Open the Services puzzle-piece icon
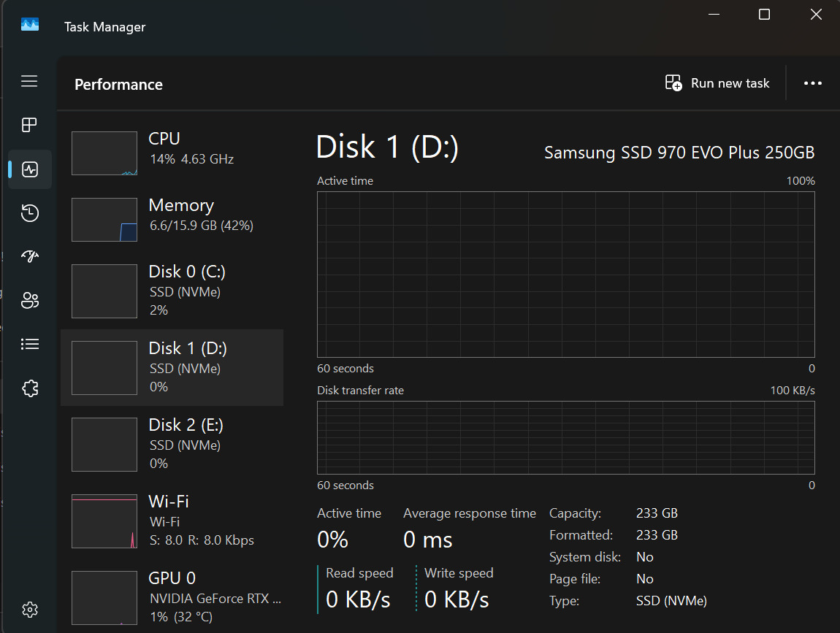 pos(29,388)
